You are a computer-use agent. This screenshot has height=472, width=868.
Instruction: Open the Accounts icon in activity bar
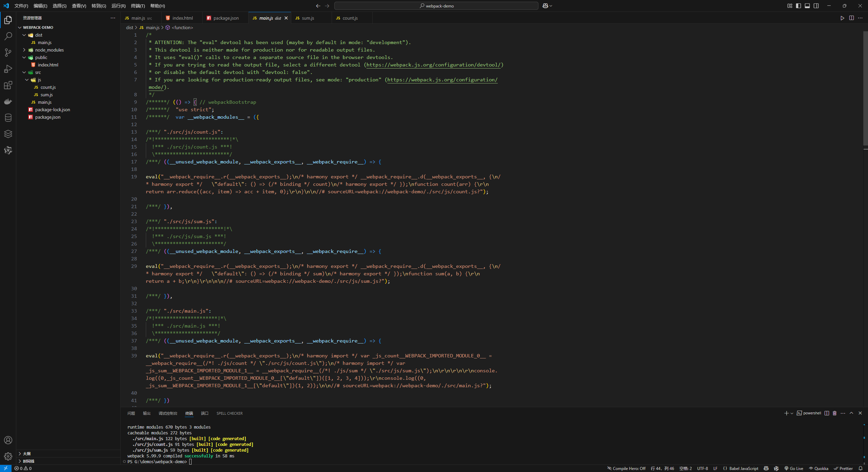pyautogui.click(x=8, y=440)
